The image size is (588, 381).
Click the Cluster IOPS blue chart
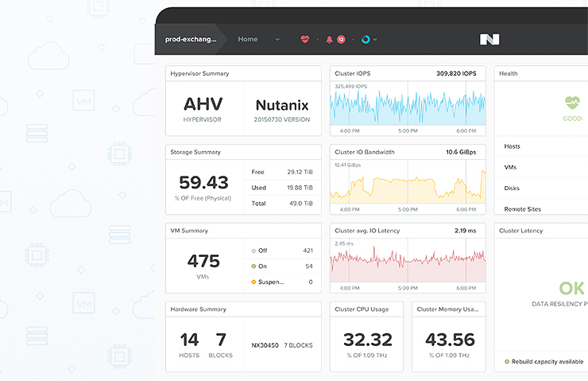(x=407, y=105)
